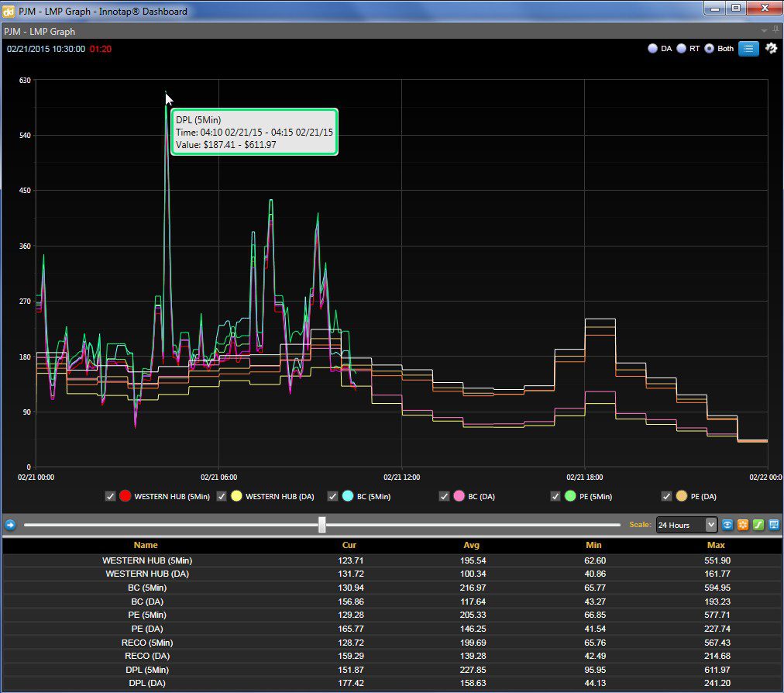Toggle BC (DA) series checkbox
Image resolution: width=784 pixels, height=693 pixels.
[x=444, y=496]
